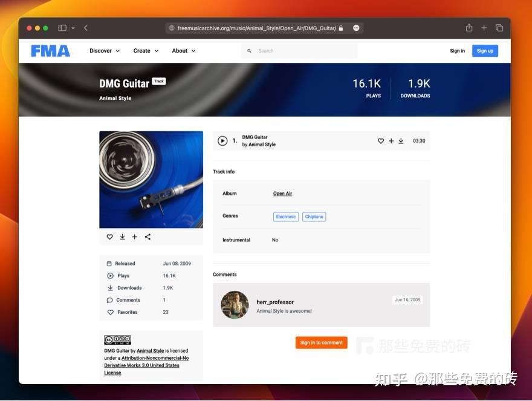The width and height of the screenshot is (532, 401).
Task: Click the lock icon in address bar
Action: pyautogui.click(x=341, y=28)
